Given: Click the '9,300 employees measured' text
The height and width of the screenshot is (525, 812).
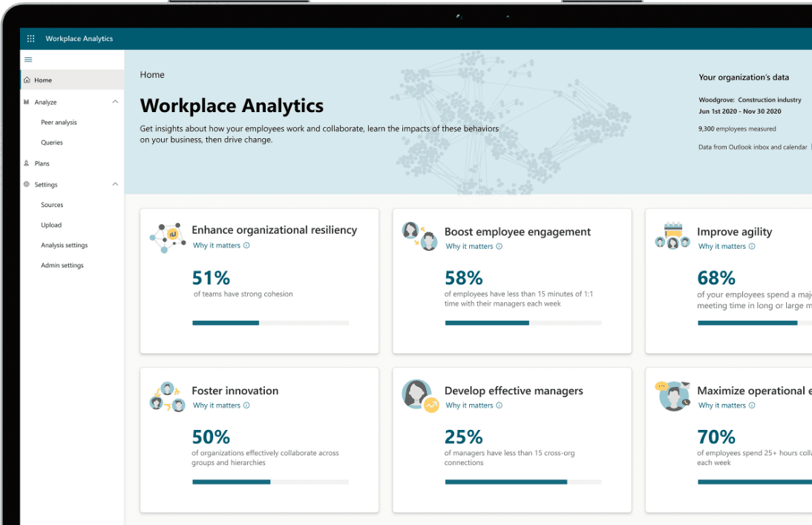Looking at the screenshot, I should point(737,128).
